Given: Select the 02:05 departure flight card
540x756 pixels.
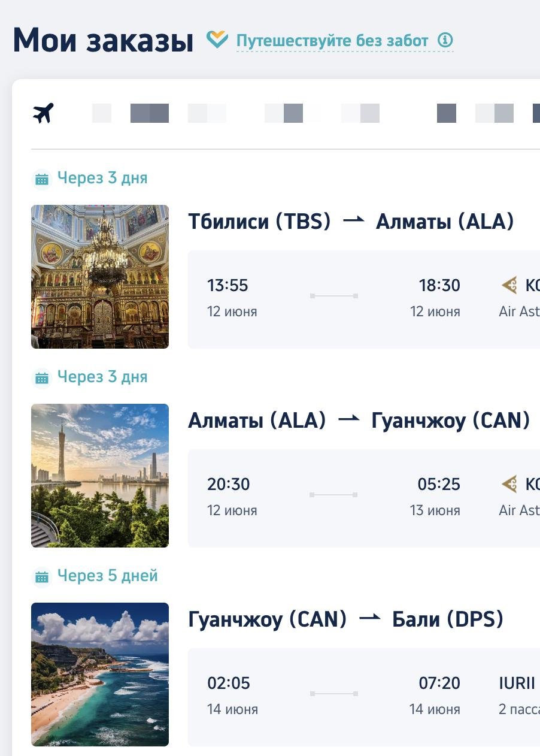Looking at the screenshot, I should click(364, 697).
